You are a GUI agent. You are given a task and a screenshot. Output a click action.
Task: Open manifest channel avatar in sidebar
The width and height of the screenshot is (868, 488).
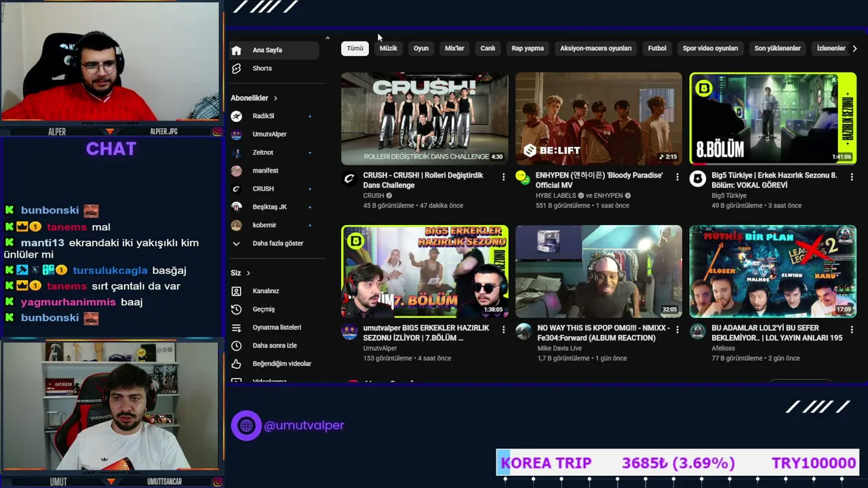(x=236, y=171)
